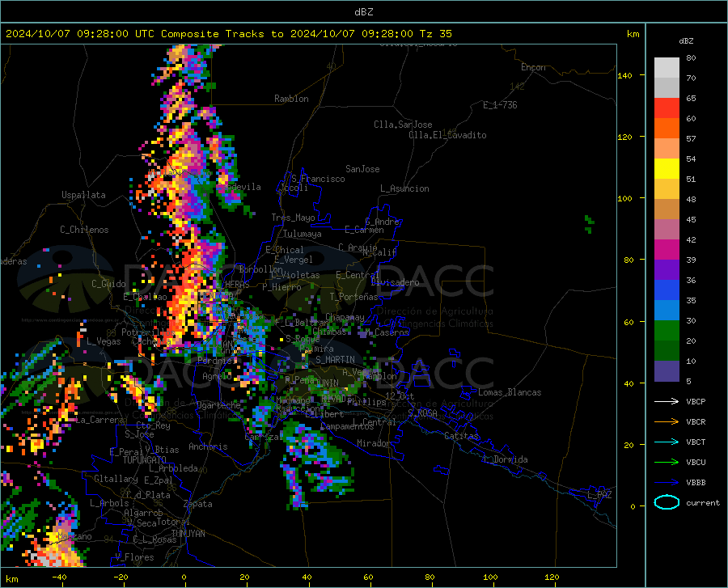This screenshot has width=728, height=588.
Task: Click the Tres_Mayo map label
Action: point(293,218)
